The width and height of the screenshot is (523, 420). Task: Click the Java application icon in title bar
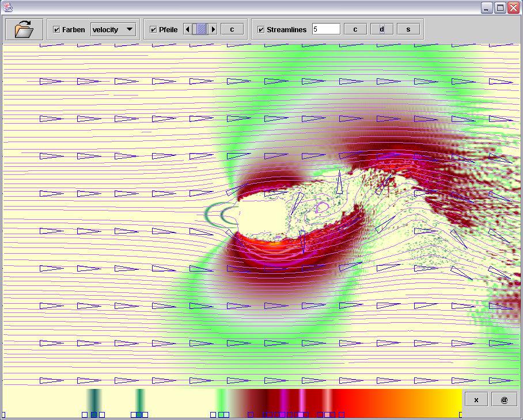click(x=7, y=7)
